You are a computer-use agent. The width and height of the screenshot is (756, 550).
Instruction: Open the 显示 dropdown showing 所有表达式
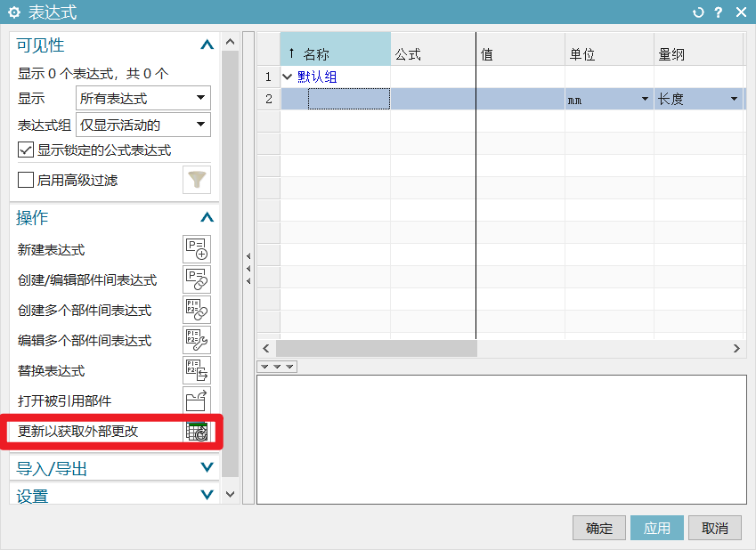click(143, 98)
